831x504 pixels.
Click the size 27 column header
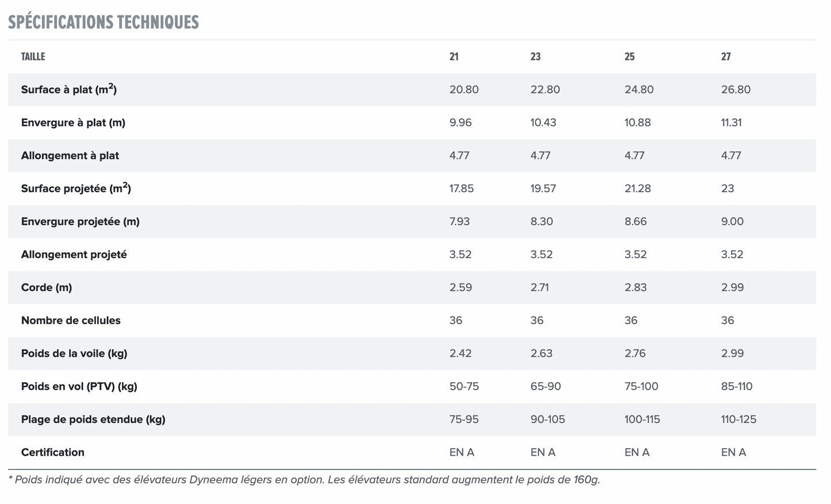(726, 56)
